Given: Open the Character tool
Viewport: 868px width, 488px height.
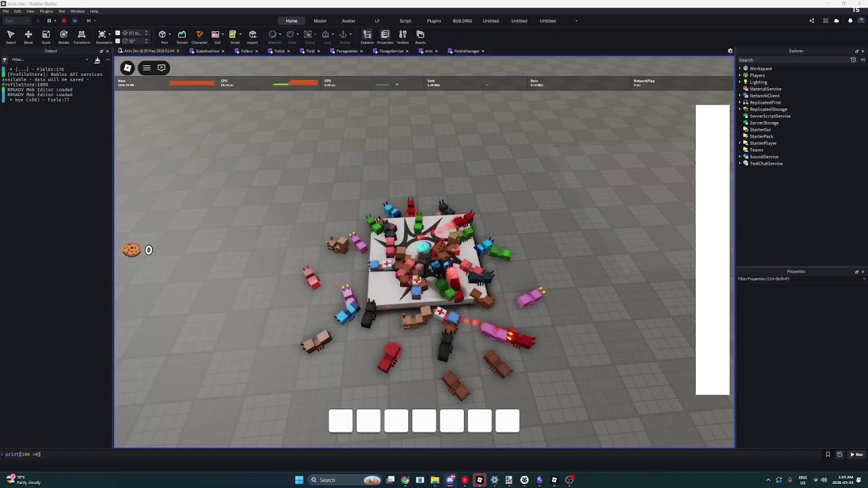Looking at the screenshot, I should pos(199,37).
